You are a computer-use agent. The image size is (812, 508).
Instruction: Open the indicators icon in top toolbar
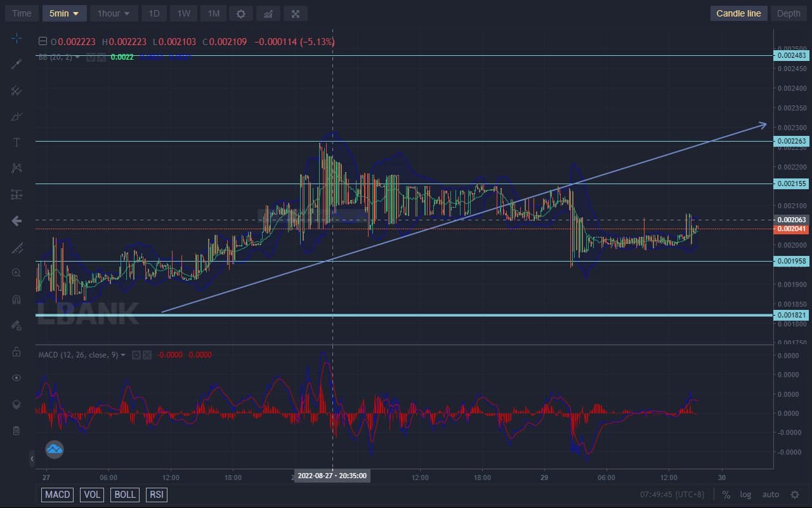click(268, 13)
